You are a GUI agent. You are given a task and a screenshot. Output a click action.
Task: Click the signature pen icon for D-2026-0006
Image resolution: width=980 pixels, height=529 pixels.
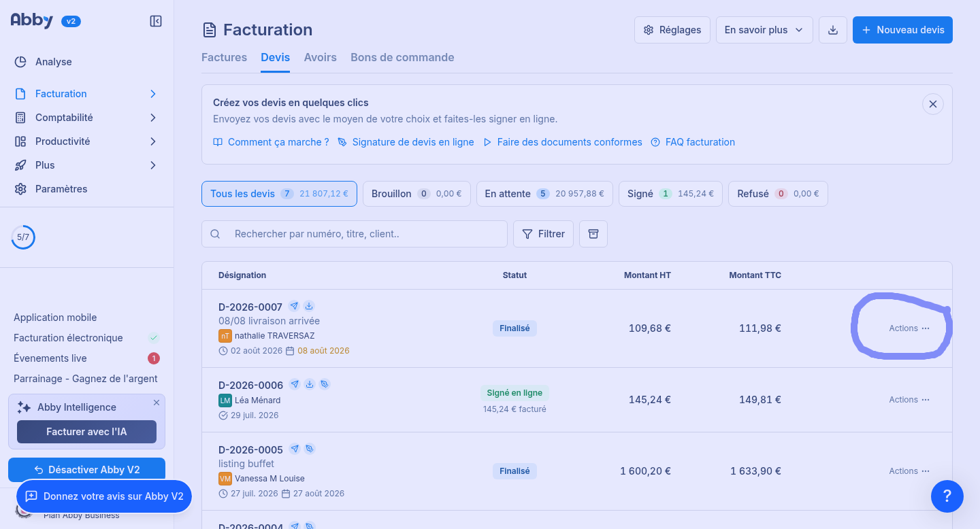(x=325, y=384)
